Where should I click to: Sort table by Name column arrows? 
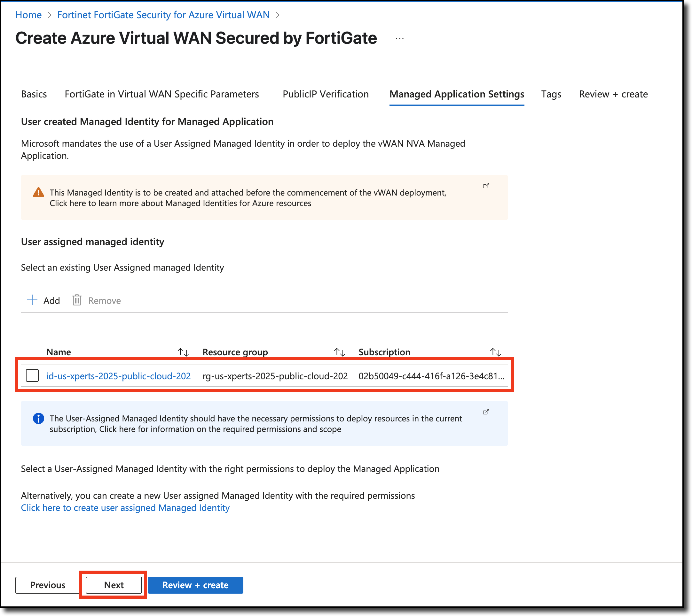coord(183,352)
